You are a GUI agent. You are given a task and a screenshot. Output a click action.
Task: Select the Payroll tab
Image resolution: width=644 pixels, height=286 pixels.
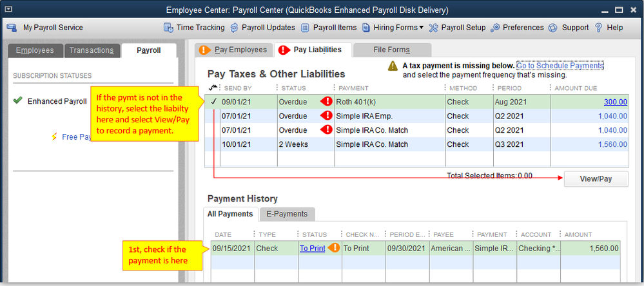point(149,50)
